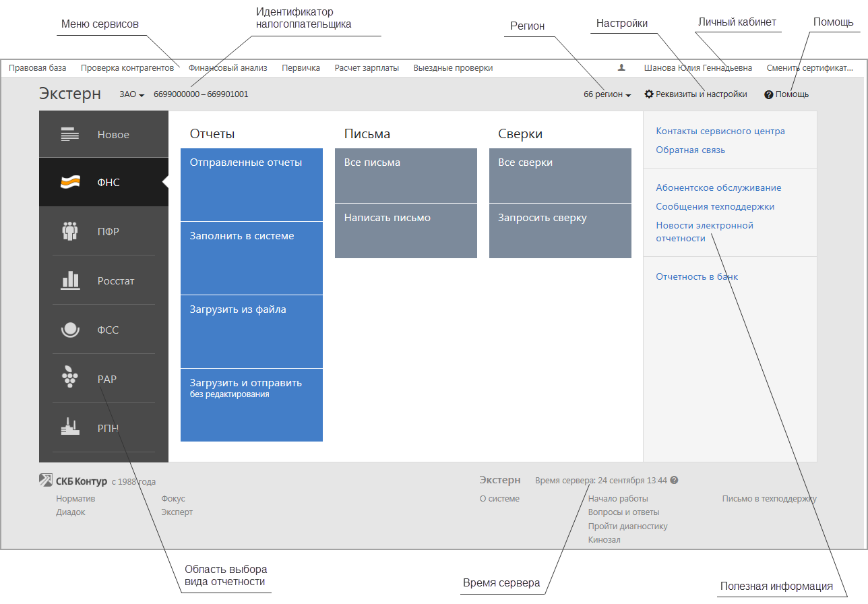868x604 pixels.
Task: Open Реквизиты и настройки
Action: coord(702,94)
